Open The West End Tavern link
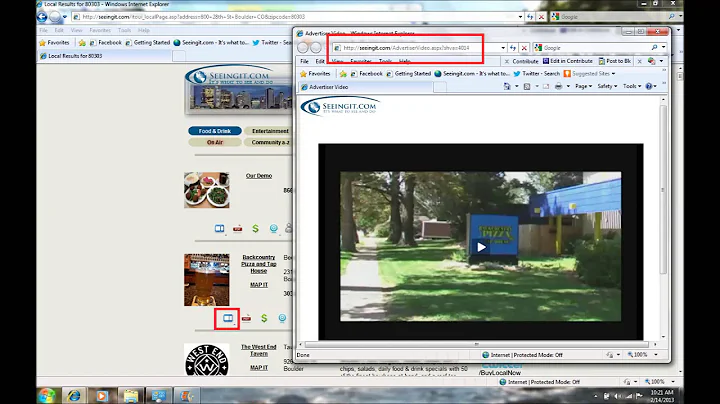The image size is (720, 404). pyautogui.click(x=259, y=350)
